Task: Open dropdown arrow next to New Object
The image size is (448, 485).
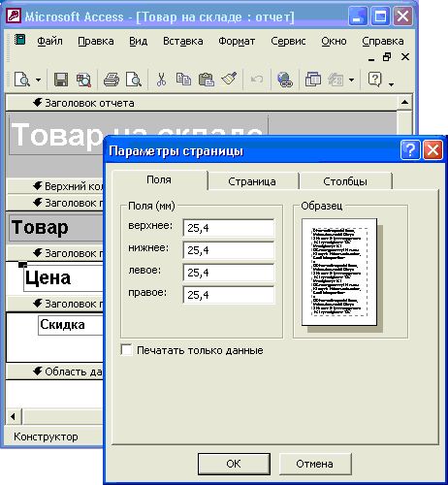Action: (352, 80)
